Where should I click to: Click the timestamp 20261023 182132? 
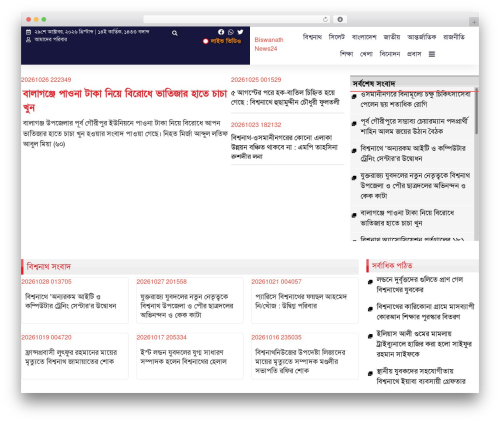[256, 125]
